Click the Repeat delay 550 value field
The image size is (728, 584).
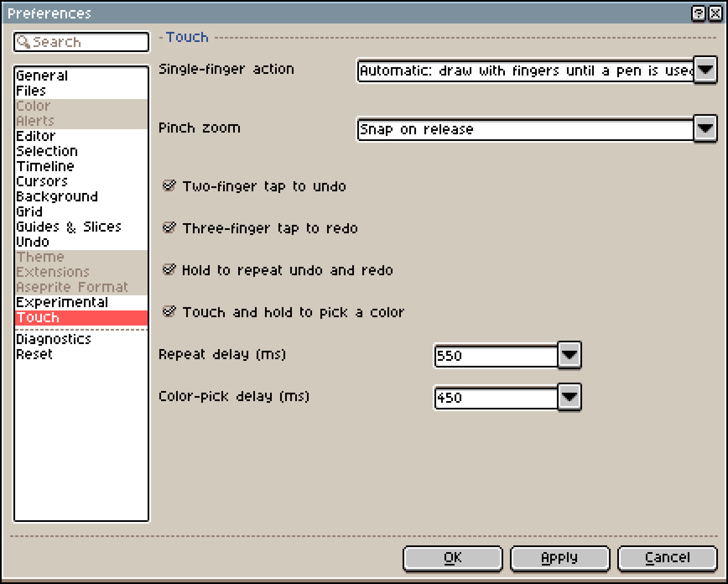(x=496, y=356)
